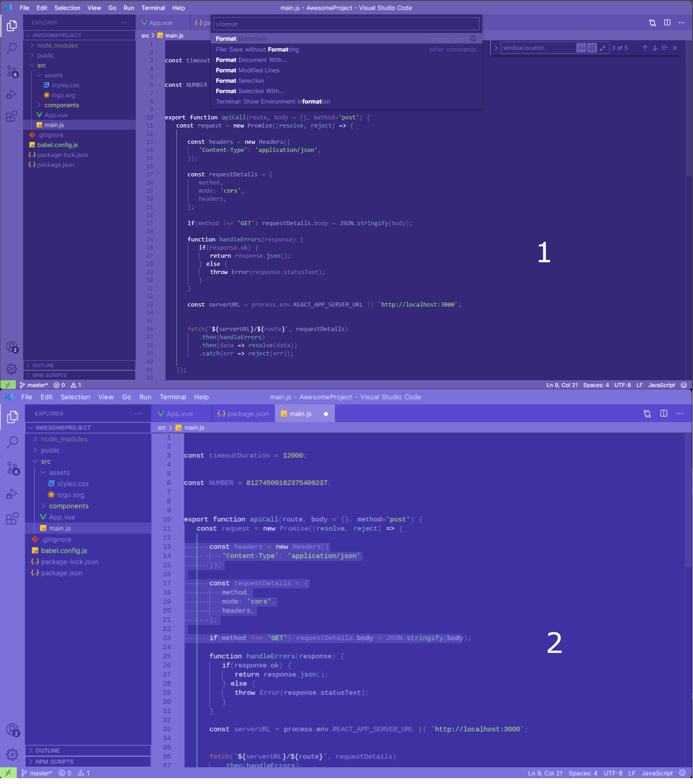693x784 pixels.
Task: Expand components folder in the lower window's explorer
Action: (x=88, y=506)
